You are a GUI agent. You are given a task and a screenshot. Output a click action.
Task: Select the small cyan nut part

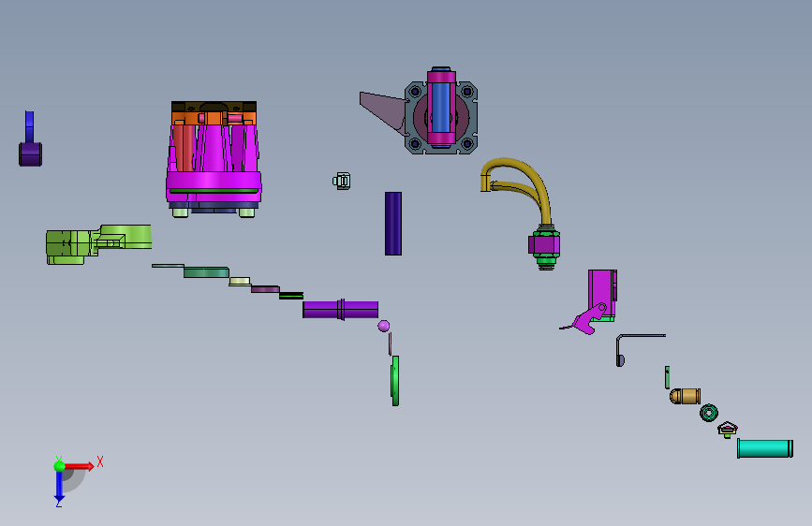click(x=342, y=181)
